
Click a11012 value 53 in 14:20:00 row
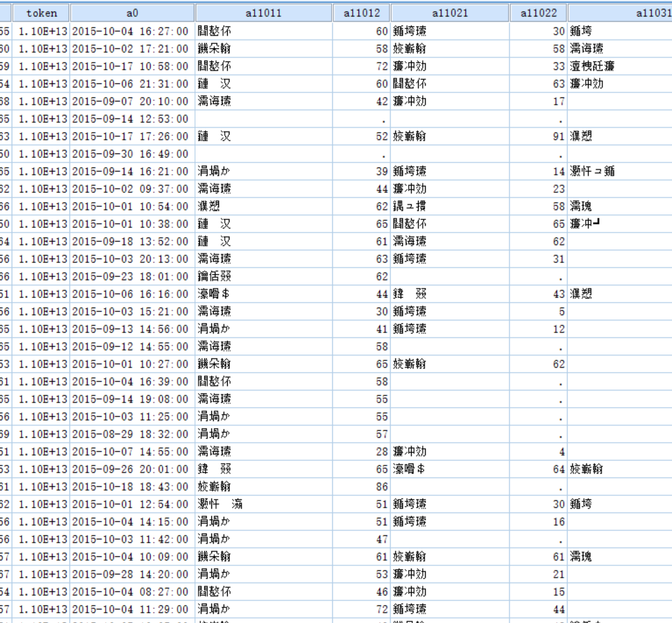[382, 575]
